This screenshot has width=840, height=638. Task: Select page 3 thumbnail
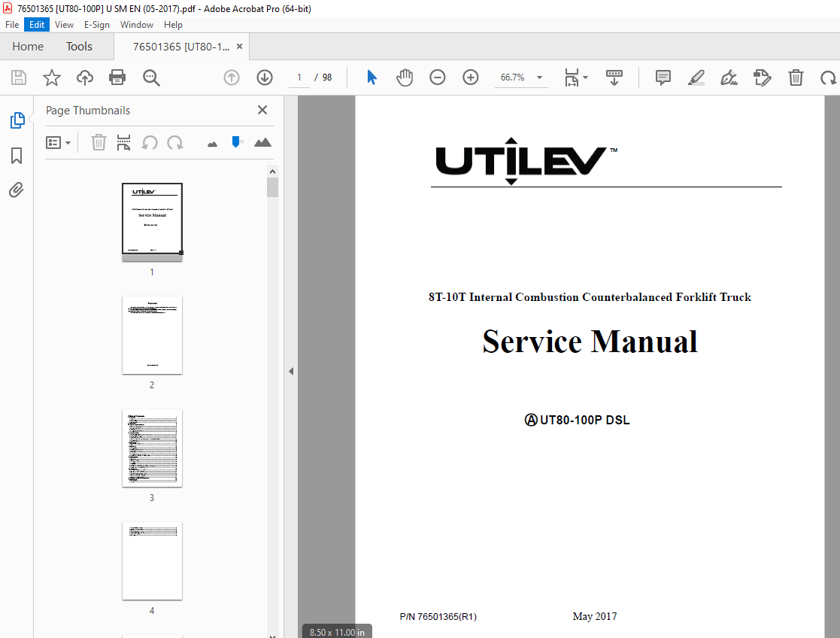pyautogui.click(x=152, y=448)
